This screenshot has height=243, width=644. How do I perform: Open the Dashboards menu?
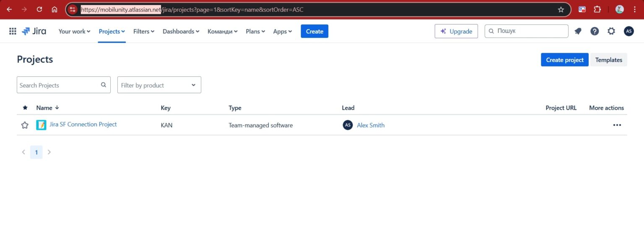click(181, 31)
